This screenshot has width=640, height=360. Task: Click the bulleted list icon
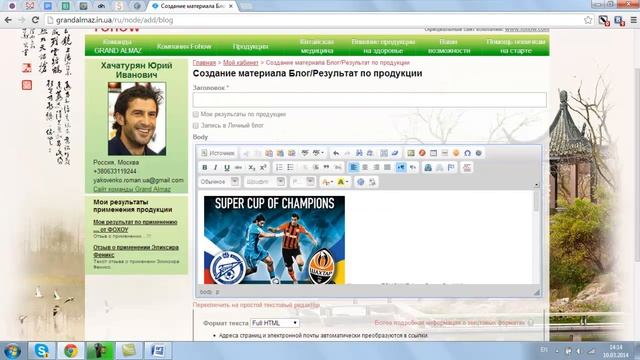pyautogui.click(x=290, y=167)
